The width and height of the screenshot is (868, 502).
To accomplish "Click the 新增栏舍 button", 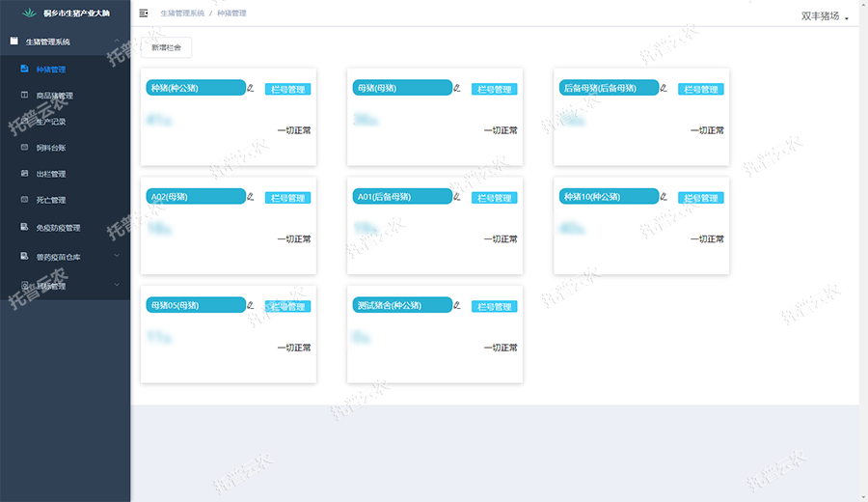I will pos(167,47).
